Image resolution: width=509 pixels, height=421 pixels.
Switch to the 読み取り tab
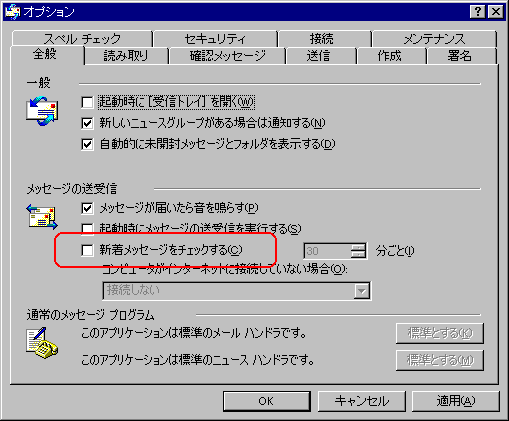[x=126, y=56]
